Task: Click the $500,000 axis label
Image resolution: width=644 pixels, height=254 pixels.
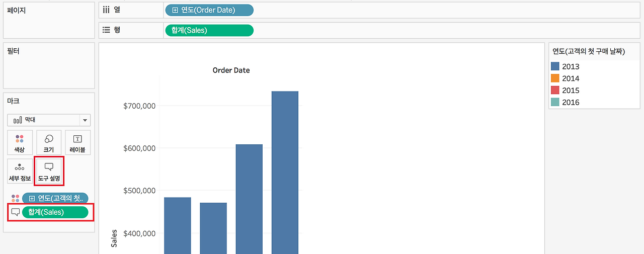Action: (x=139, y=191)
